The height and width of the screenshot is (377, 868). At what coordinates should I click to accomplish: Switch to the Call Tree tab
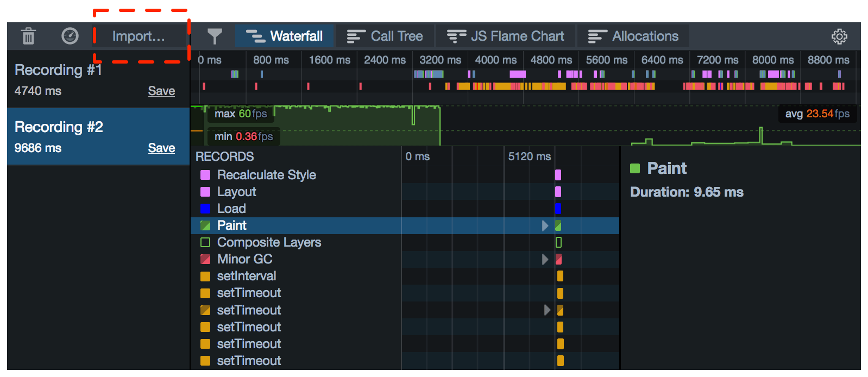(385, 36)
